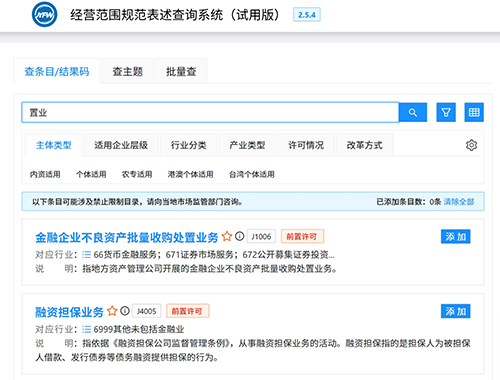Select the 内资适用 filter option

tap(45, 174)
